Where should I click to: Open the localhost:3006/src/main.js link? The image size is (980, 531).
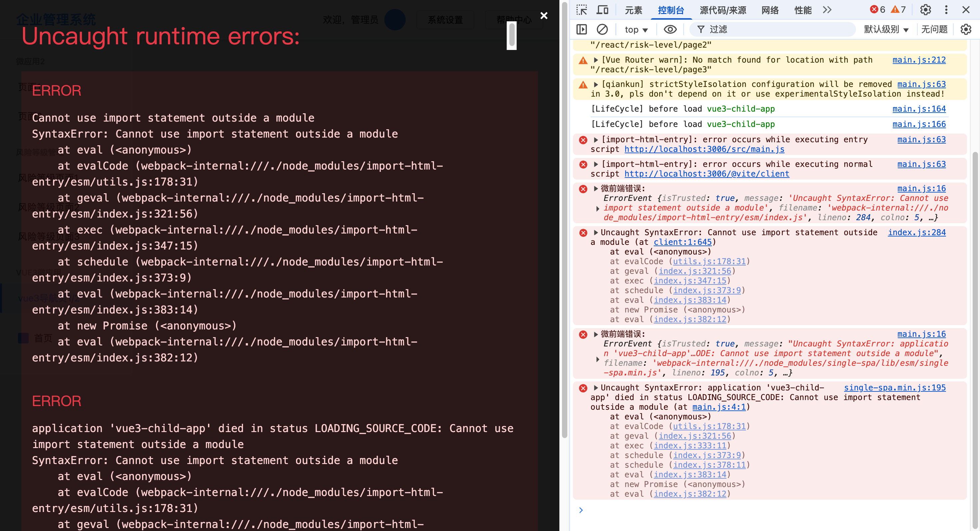[704, 149]
